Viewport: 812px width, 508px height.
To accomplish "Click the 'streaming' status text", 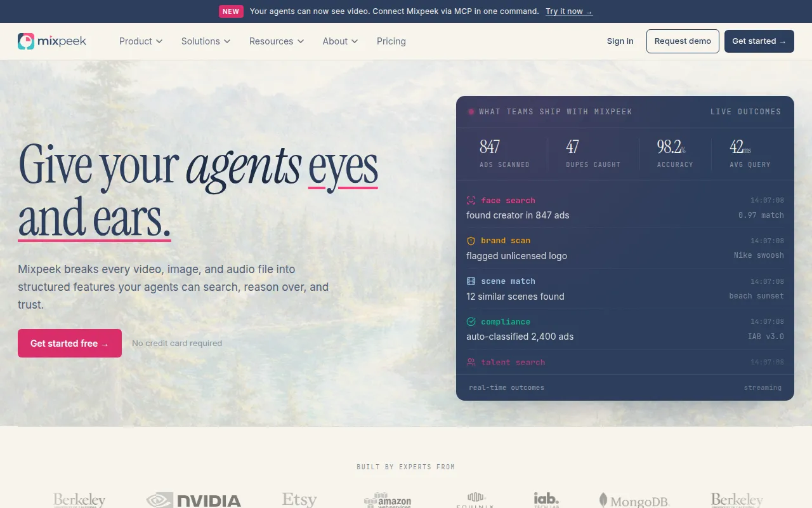I will tap(763, 387).
